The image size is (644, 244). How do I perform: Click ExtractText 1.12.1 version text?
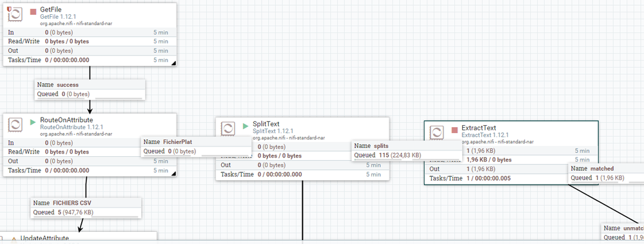click(x=485, y=135)
